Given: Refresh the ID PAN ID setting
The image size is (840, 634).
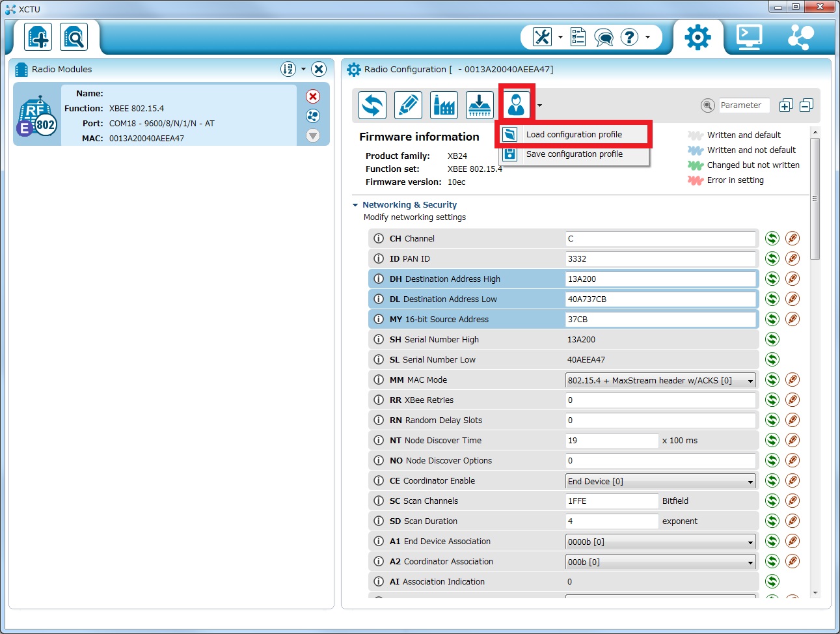Looking at the screenshot, I should tap(772, 258).
